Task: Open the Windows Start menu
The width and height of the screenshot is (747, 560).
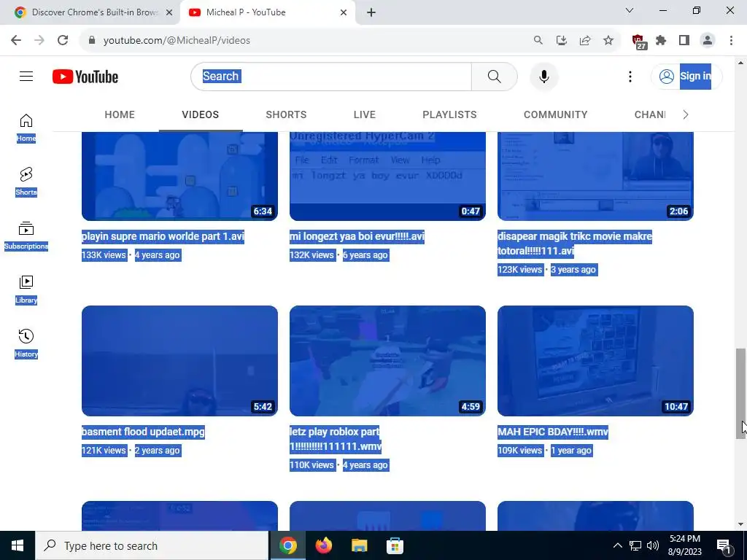Action: tap(18, 545)
